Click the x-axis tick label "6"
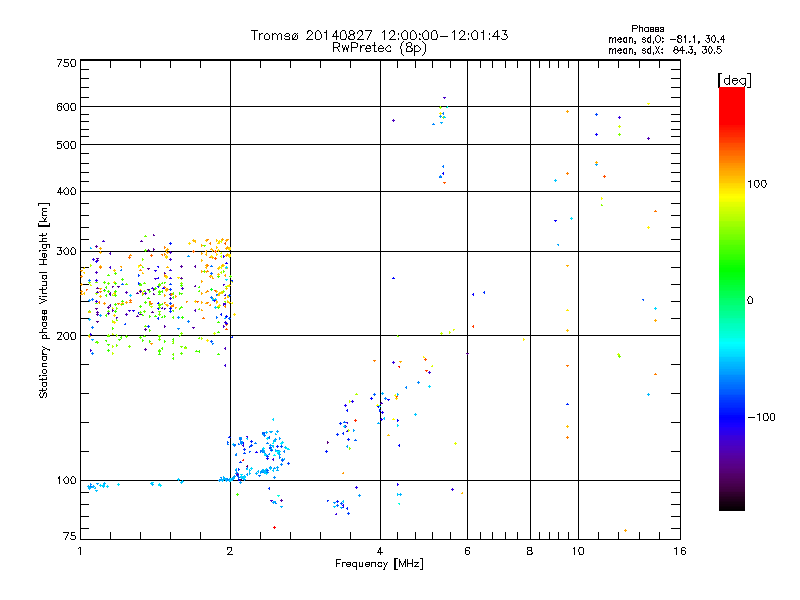 pos(467,551)
